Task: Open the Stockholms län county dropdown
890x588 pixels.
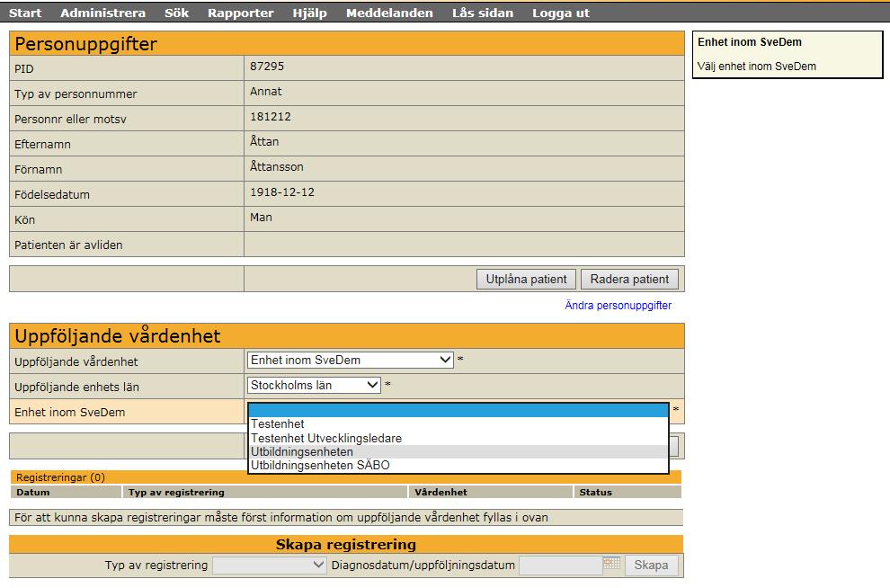Action: (x=314, y=385)
